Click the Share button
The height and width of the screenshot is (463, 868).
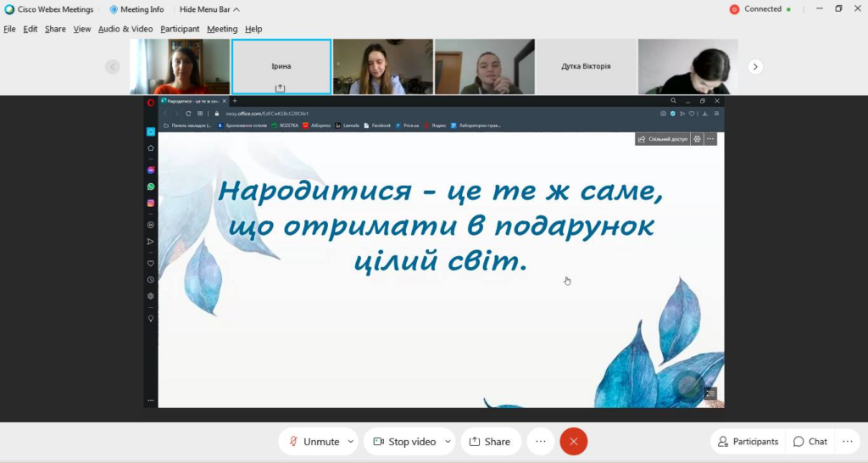[490, 441]
